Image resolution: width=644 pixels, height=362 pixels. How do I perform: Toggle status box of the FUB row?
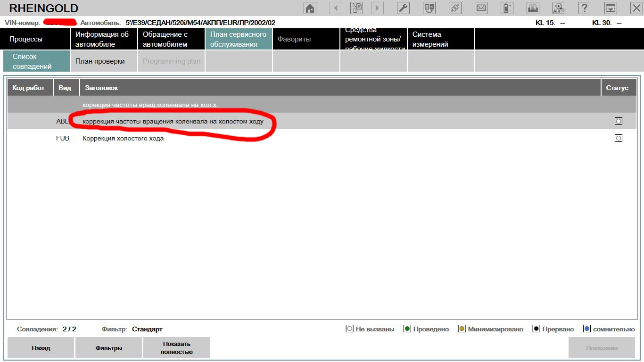click(619, 138)
